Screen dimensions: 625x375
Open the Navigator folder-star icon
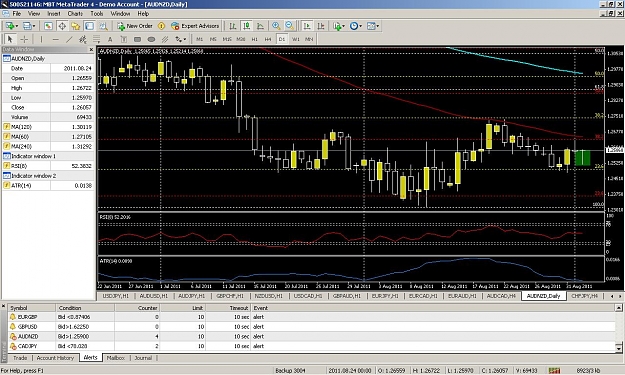(x=75, y=26)
